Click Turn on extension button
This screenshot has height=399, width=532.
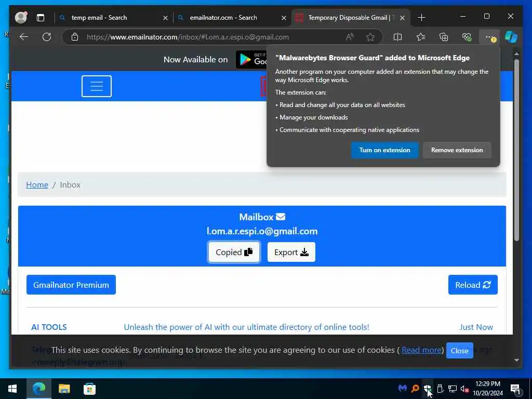coord(385,150)
